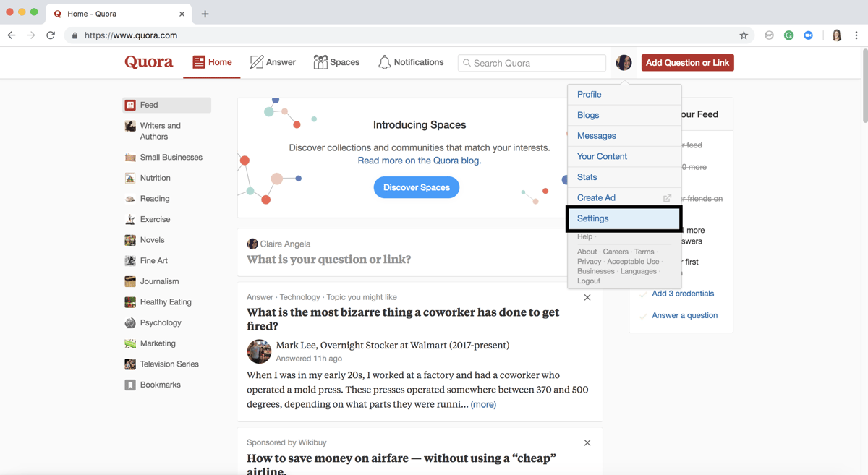
Task: Select Settings in the profile menu
Action: [x=593, y=218]
